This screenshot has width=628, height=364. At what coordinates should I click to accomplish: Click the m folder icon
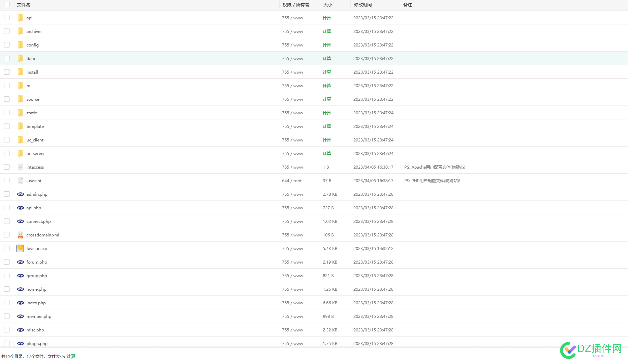(x=20, y=85)
